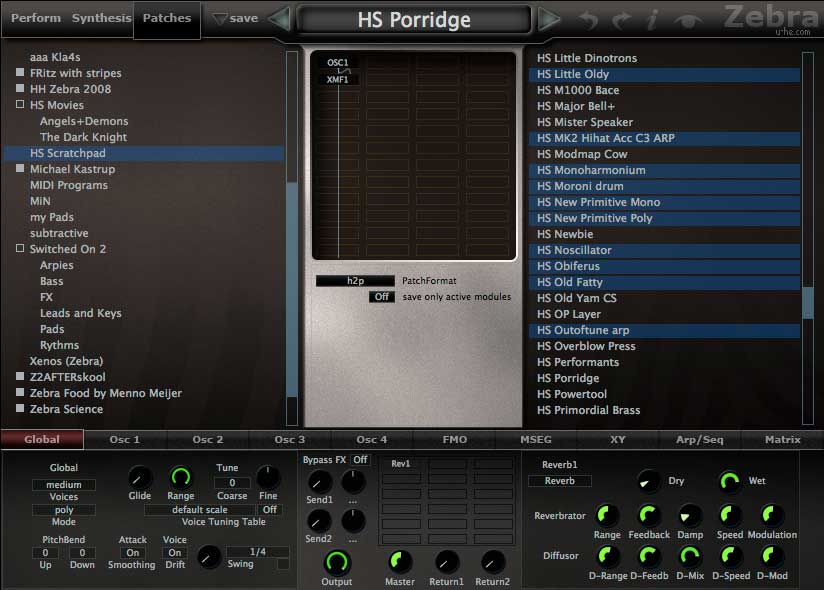Screen dimensions: 824x590
Task: Open the Matrix tab
Action: point(782,440)
